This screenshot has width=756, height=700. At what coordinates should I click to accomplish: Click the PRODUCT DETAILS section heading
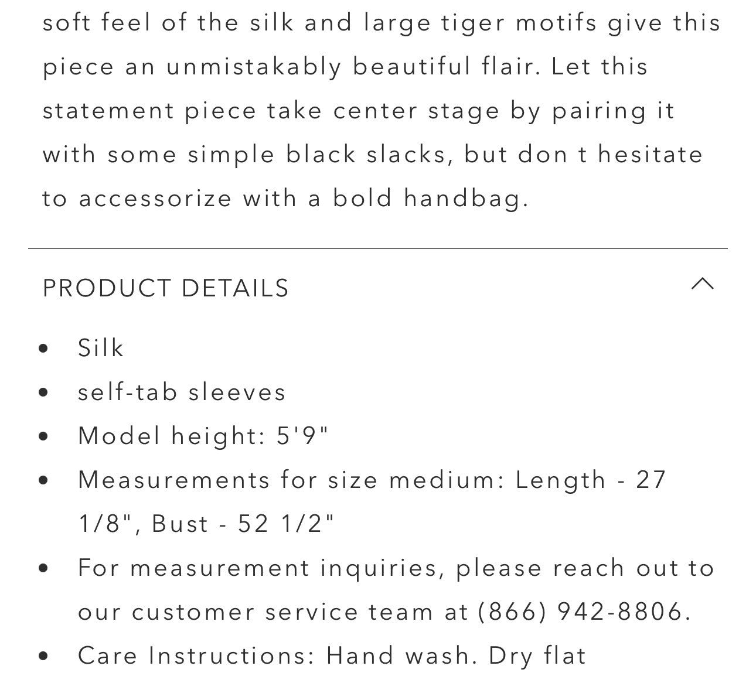pyautogui.click(x=166, y=288)
